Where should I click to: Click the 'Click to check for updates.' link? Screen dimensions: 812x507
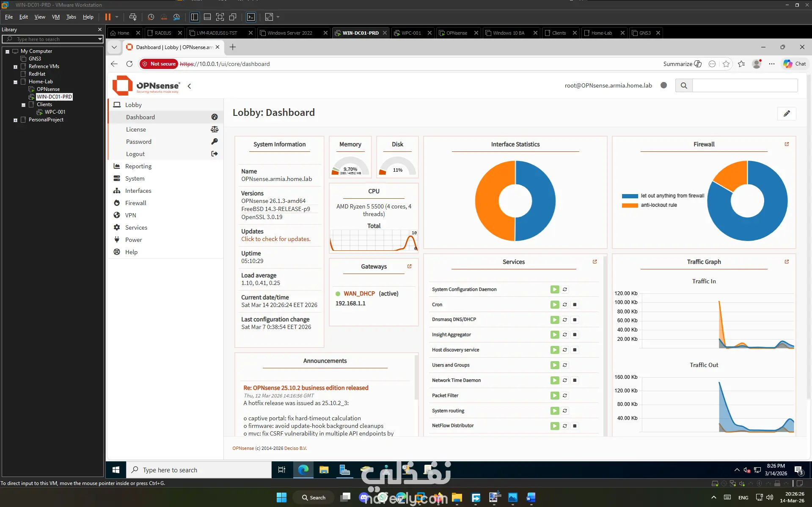tap(276, 239)
